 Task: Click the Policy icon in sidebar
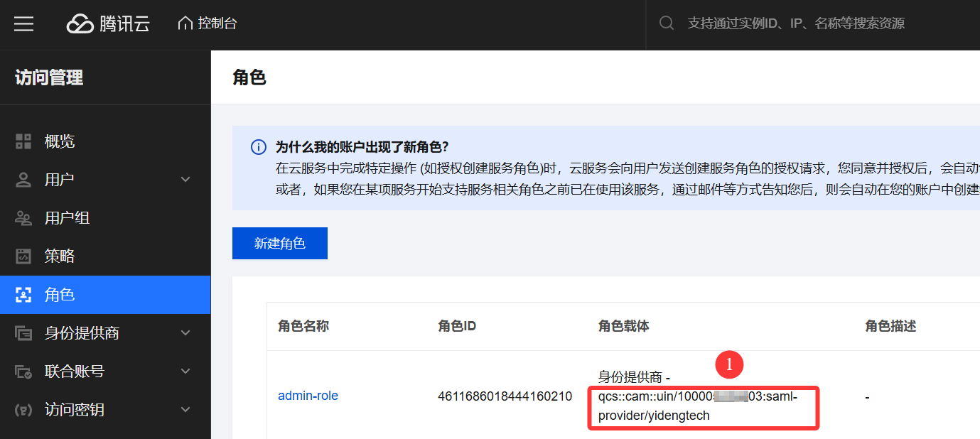tap(24, 256)
